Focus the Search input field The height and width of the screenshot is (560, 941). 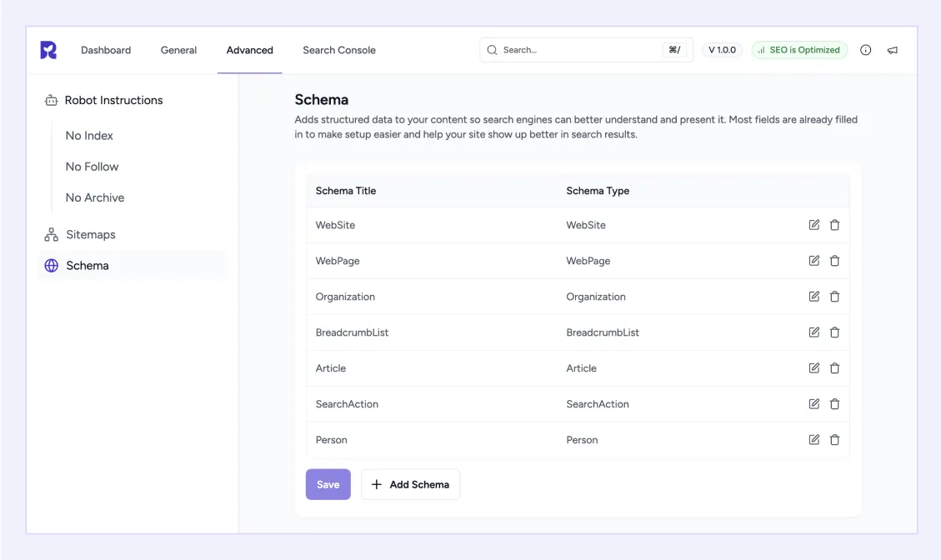pyautogui.click(x=586, y=50)
